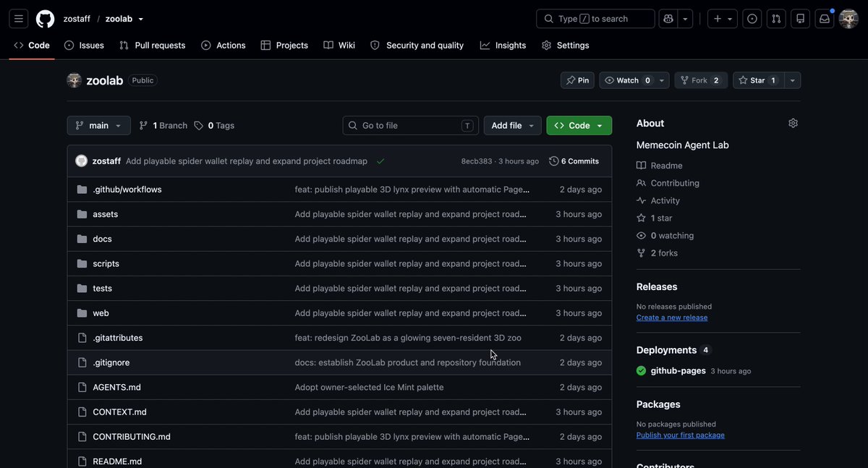View 0 watching link
The image size is (868, 468).
pos(665,235)
